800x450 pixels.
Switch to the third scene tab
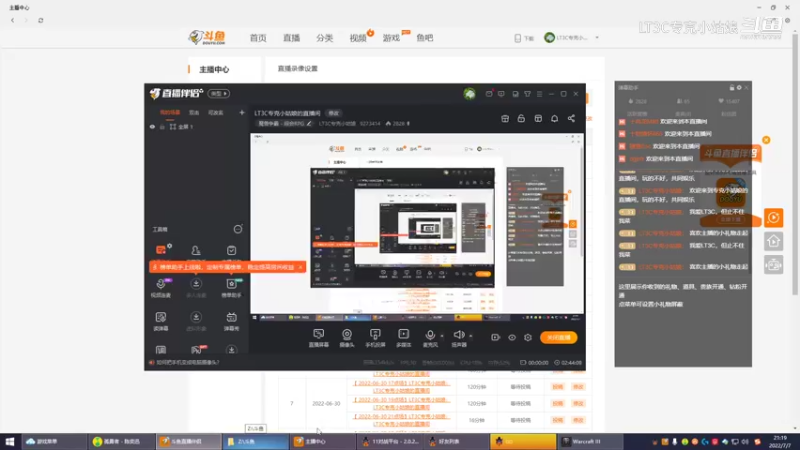click(x=215, y=112)
